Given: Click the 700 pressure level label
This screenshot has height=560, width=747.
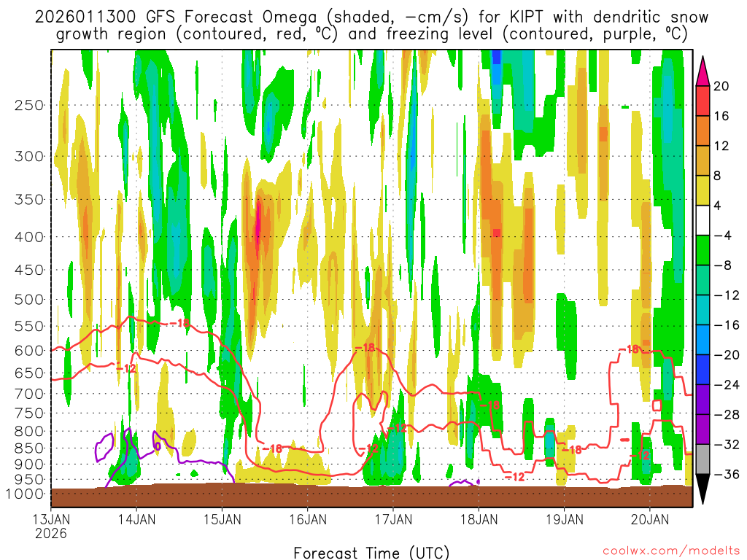Looking at the screenshot, I should coord(29,394).
